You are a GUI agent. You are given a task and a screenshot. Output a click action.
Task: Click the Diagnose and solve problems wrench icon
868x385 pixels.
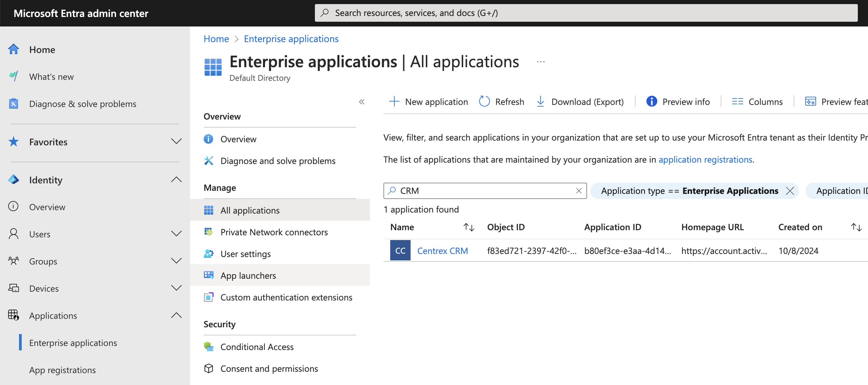pyautogui.click(x=209, y=161)
